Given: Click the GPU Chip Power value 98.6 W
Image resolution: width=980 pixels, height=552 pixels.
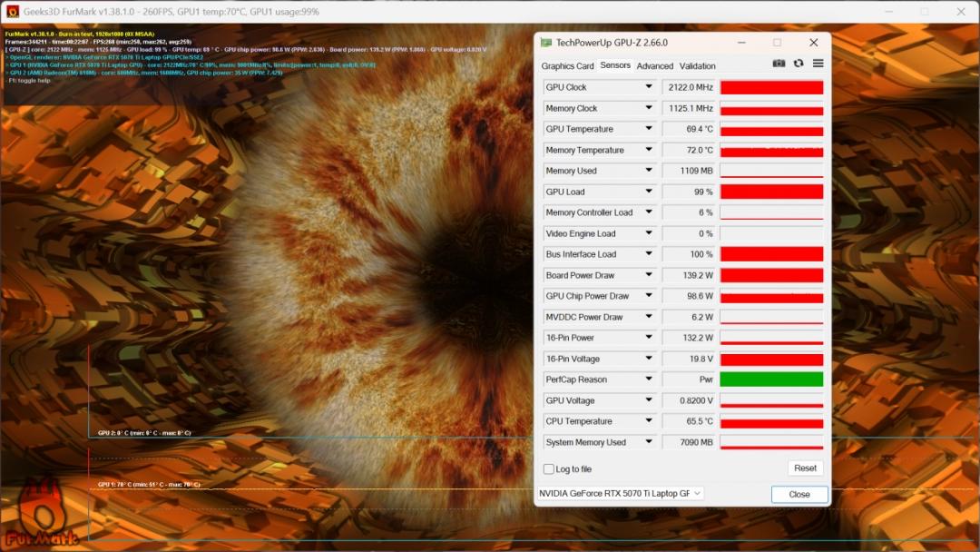Looking at the screenshot, I should click(x=700, y=296).
